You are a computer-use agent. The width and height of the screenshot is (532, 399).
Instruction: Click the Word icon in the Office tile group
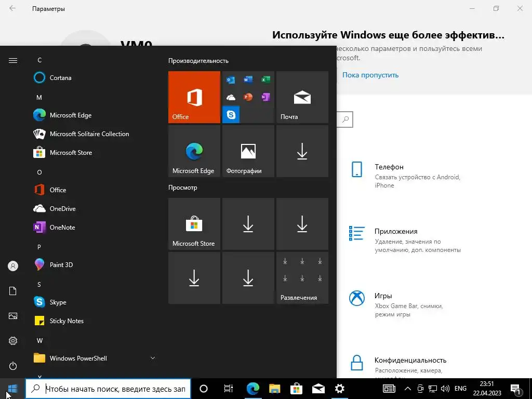(248, 79)
